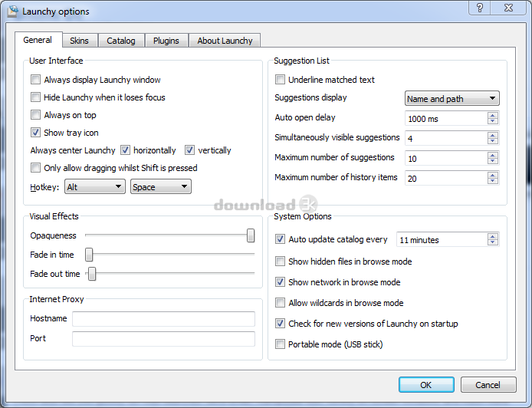Open the Suggestions display dropdown
The width and height of the screenshot is (532, 408).
[x=452, y=98]
